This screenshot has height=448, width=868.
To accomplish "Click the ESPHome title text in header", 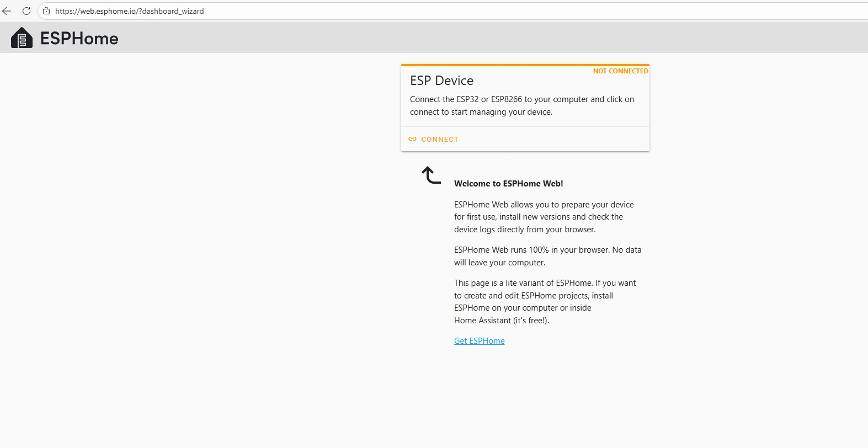I will [x=79, y=39].
